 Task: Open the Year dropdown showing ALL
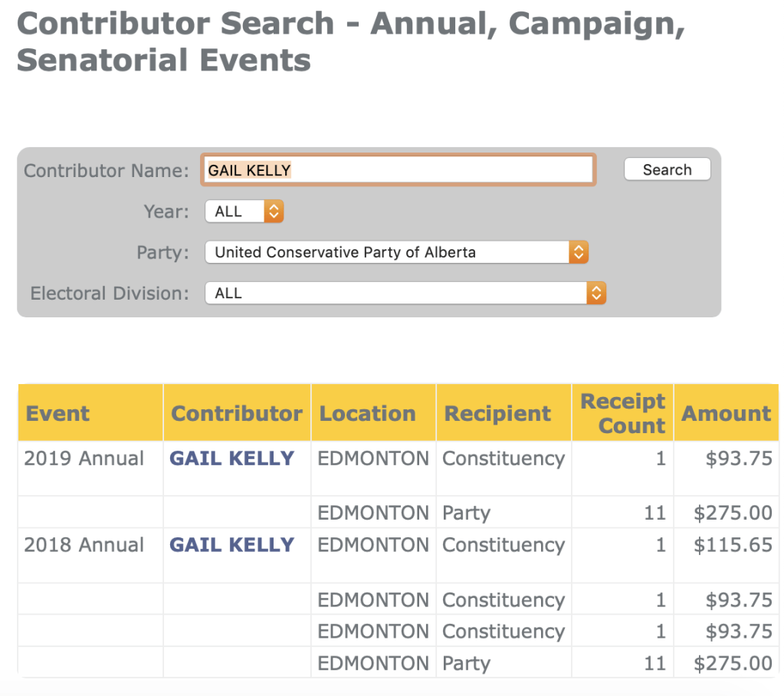[244, 212]
